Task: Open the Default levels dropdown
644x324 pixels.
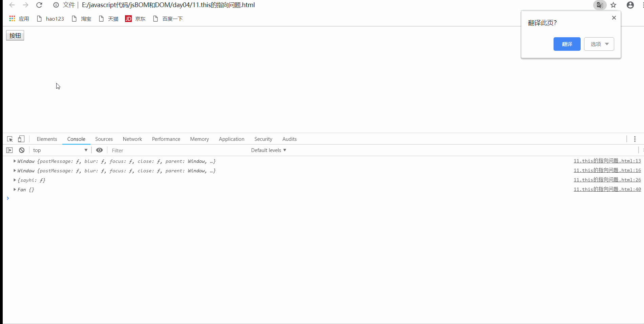Action: 269,150
